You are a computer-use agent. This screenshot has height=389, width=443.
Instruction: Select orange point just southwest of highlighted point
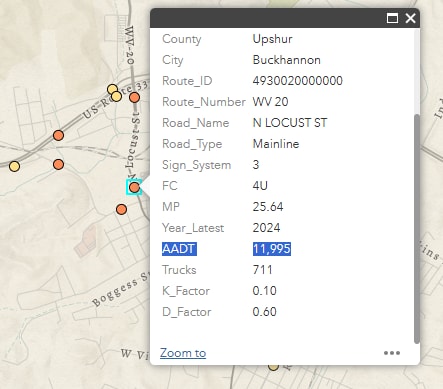point(121,209)
